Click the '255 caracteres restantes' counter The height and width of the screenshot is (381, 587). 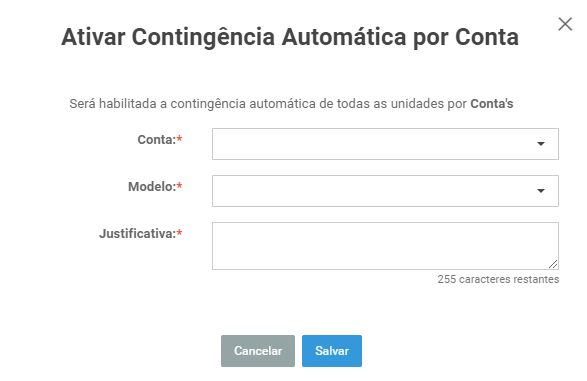point(498,279)
